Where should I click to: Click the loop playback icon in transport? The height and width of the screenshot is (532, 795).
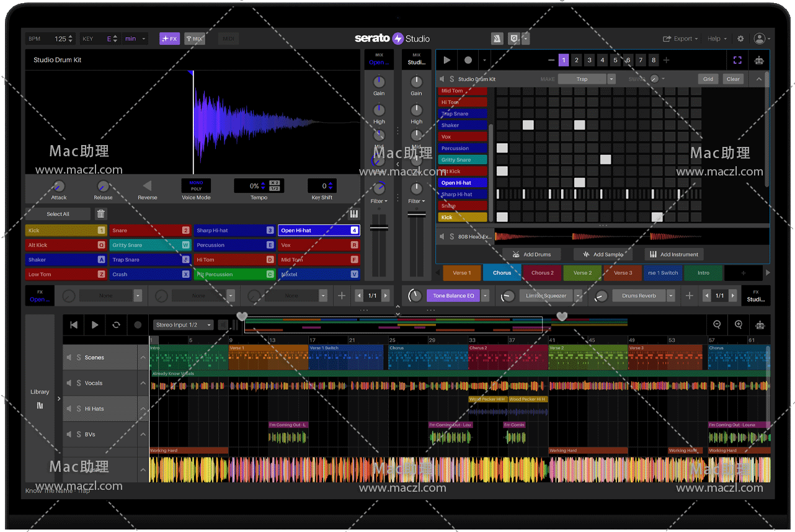[116, 325]
